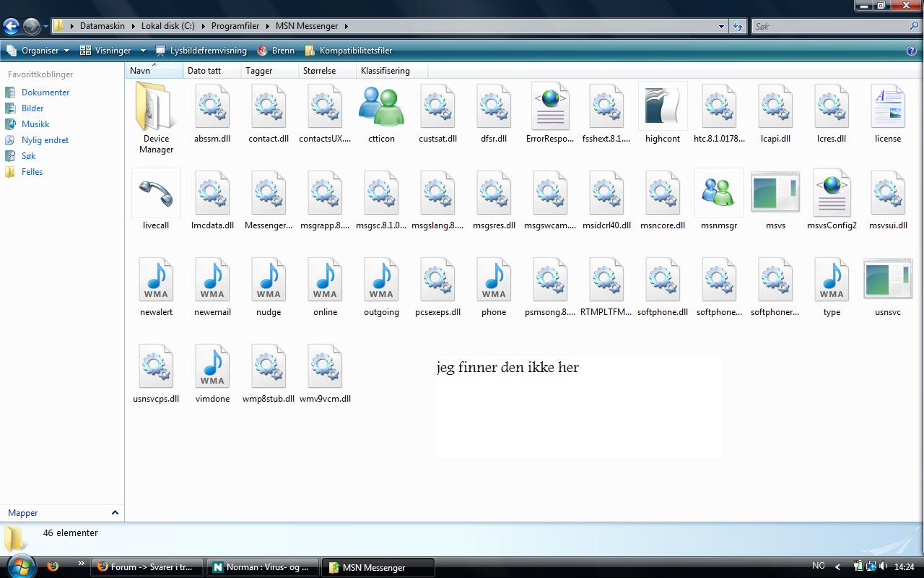924x578 pixels.
Task: Click into the Søk search field
Action: (830, 26)
